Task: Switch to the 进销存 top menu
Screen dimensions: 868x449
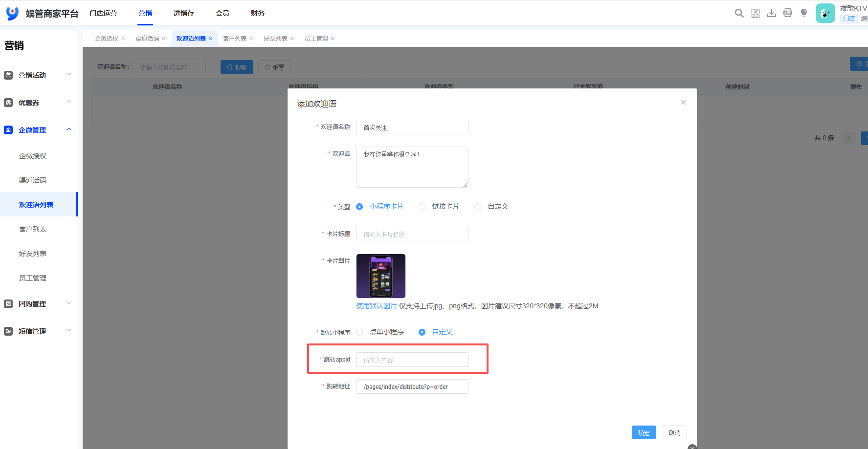Action: (183, 13)
